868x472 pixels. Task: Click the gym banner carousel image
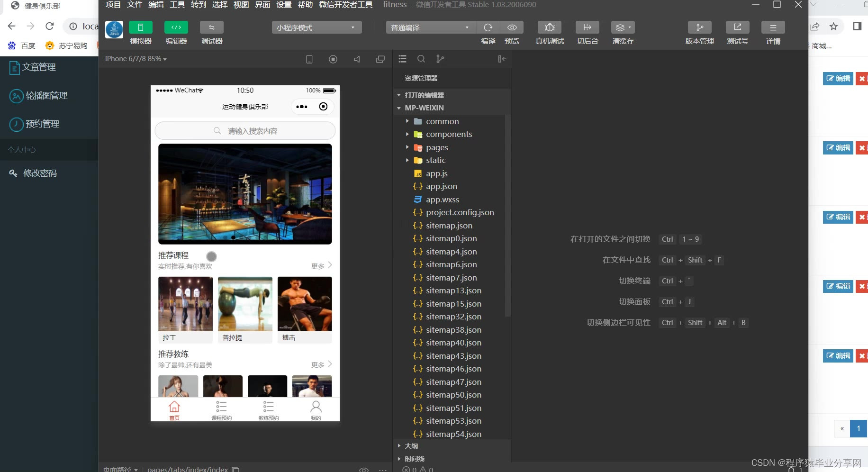(245, 194)
